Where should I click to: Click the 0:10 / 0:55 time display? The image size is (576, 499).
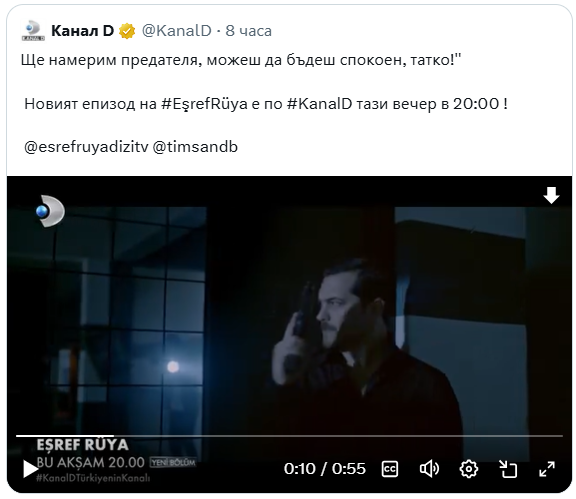tap(325, 469)
